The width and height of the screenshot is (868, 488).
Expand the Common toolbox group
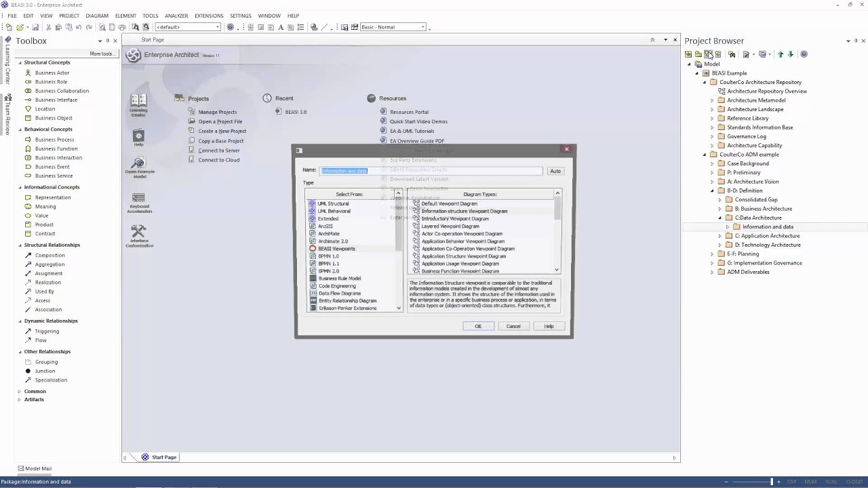(x=20, y=391)
